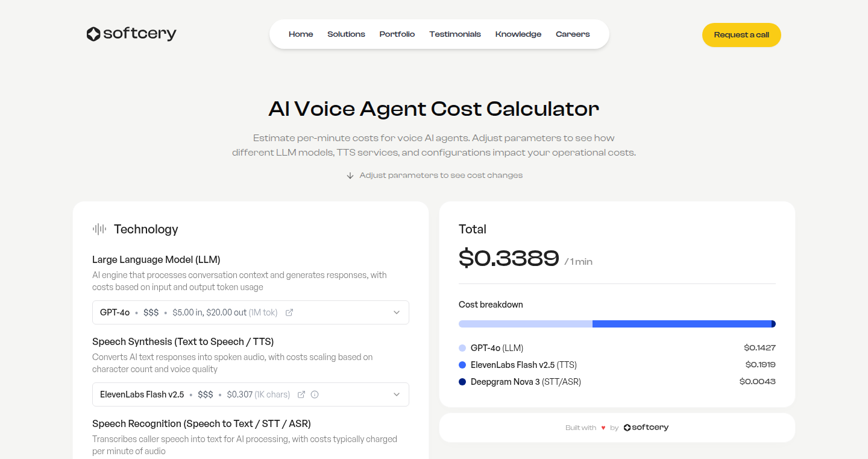Click the light GPT-4o segment of cost bar
Viewport: 868px width, 459px height.
coord(525,324)
